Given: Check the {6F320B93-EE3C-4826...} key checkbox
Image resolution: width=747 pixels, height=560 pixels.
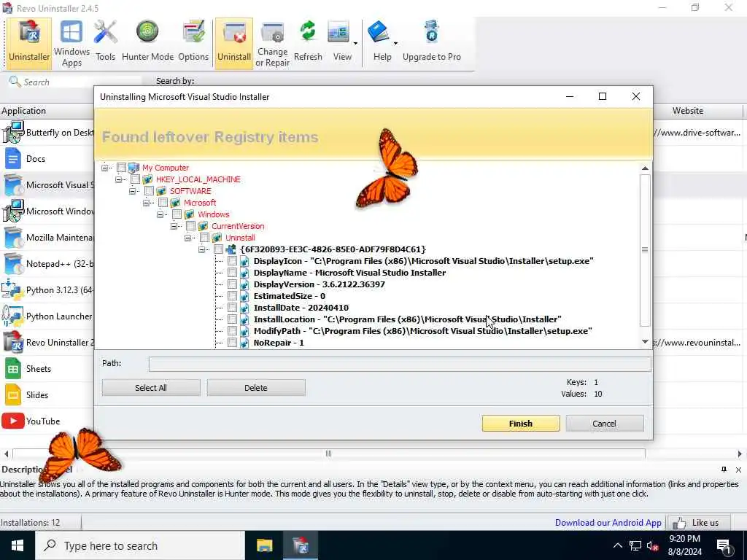Looking at the screenshot, I should pos(218,249).
